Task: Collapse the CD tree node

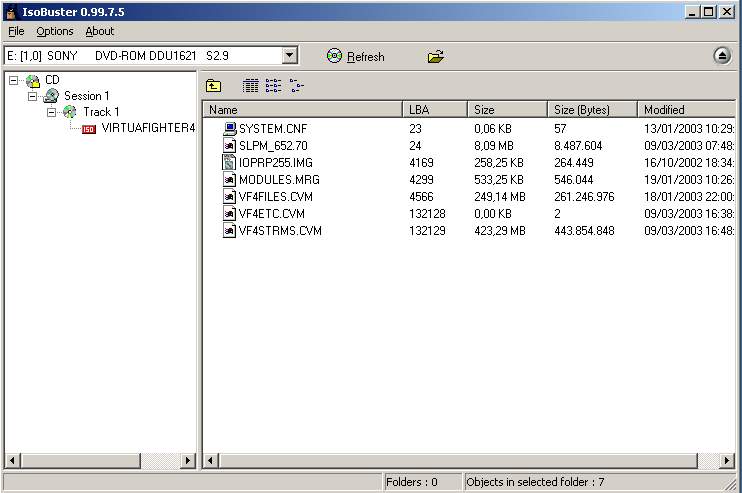Action: coord(14,80)
